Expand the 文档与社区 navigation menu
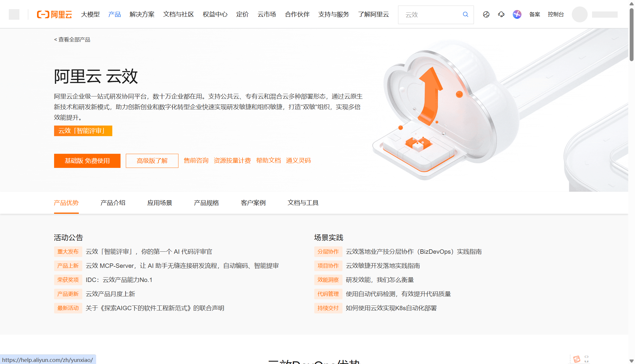The width and height of the screenshot is (635, 364). click(178, 14)
